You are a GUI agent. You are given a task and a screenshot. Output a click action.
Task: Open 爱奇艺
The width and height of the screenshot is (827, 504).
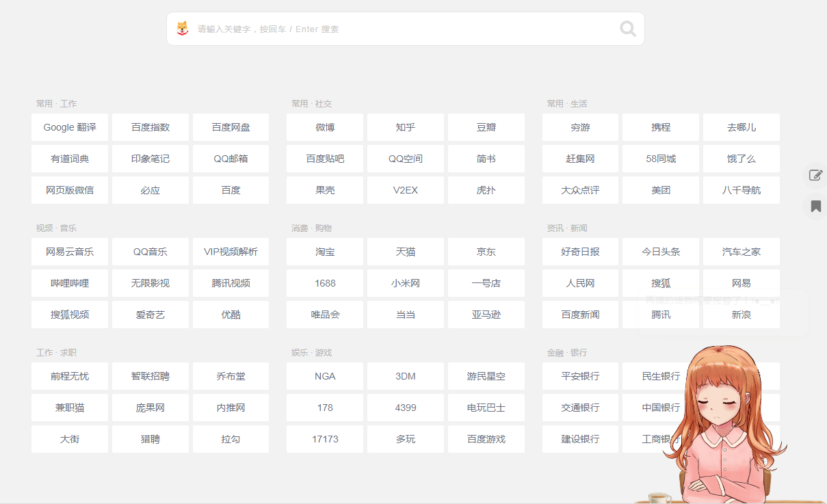pyautogui.click(x=150, y=315)
